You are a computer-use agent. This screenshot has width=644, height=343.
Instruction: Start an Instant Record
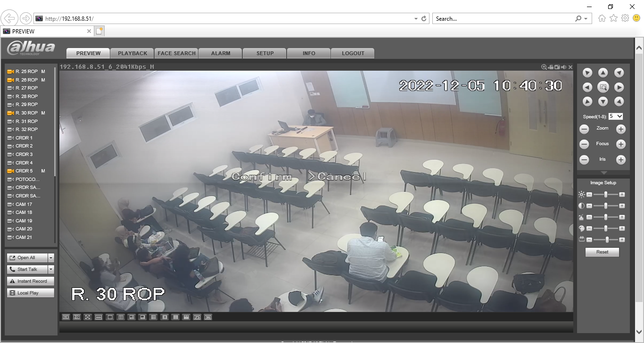pyautogui.click(x=31, y=281)
